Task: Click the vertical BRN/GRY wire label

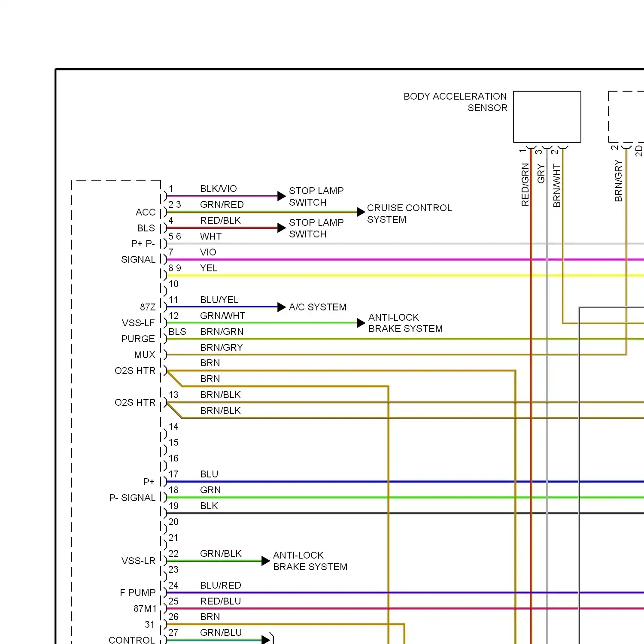Action: coord(618,181)
